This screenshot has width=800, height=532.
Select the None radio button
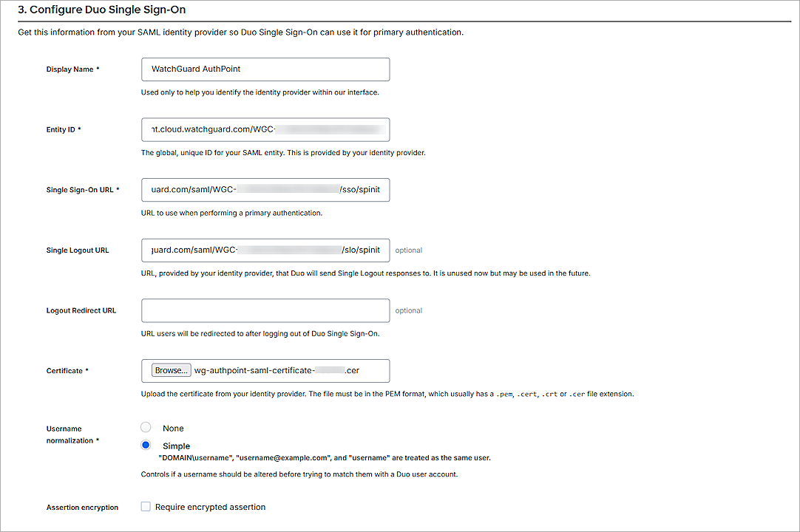pyautogui.click(x=146, y=428)
